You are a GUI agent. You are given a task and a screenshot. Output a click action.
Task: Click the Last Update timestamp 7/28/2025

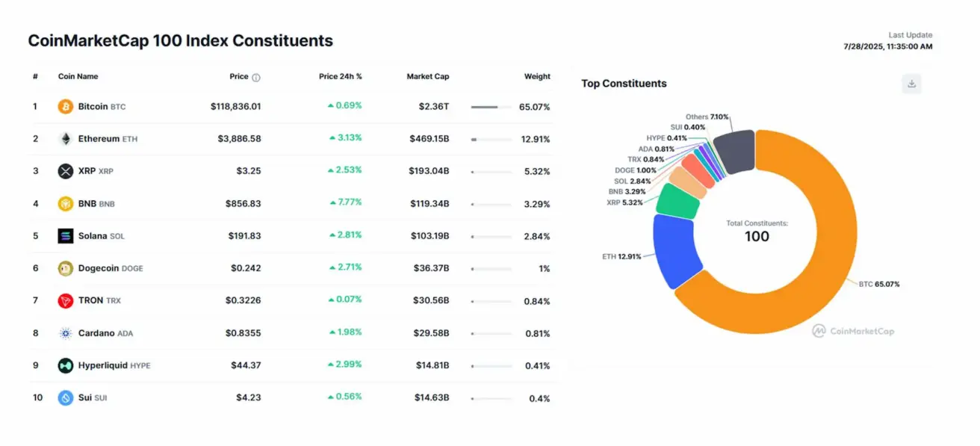click(x=888, y=47)
